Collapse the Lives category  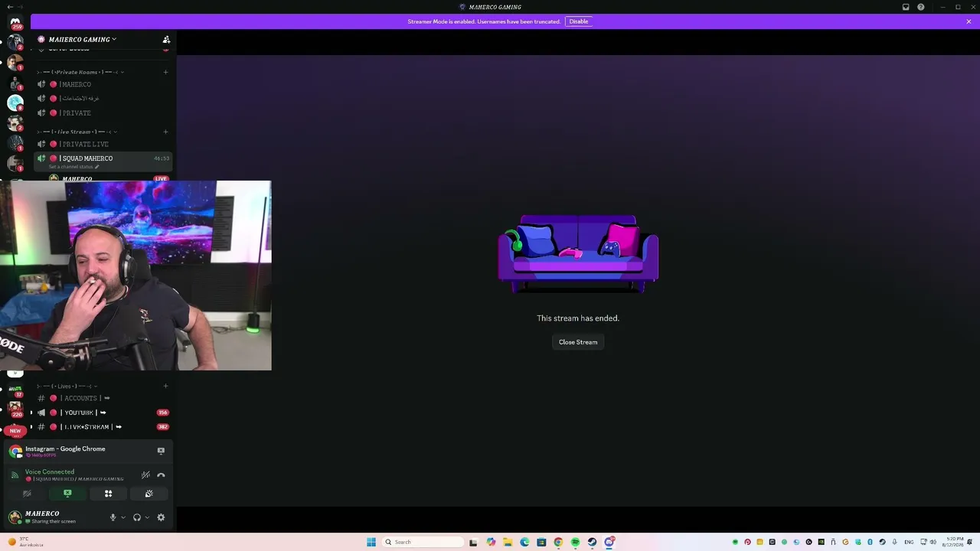pos(68,386)
